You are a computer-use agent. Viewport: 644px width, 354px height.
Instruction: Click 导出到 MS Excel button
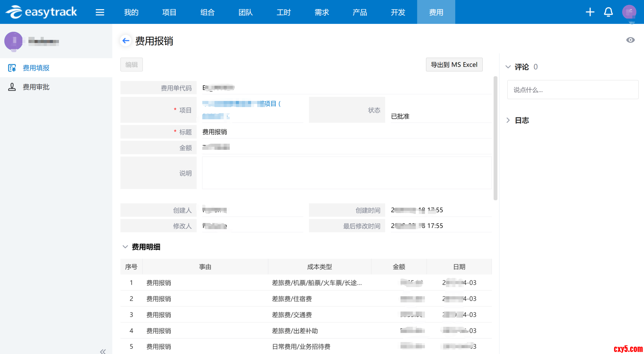(454, 65)
